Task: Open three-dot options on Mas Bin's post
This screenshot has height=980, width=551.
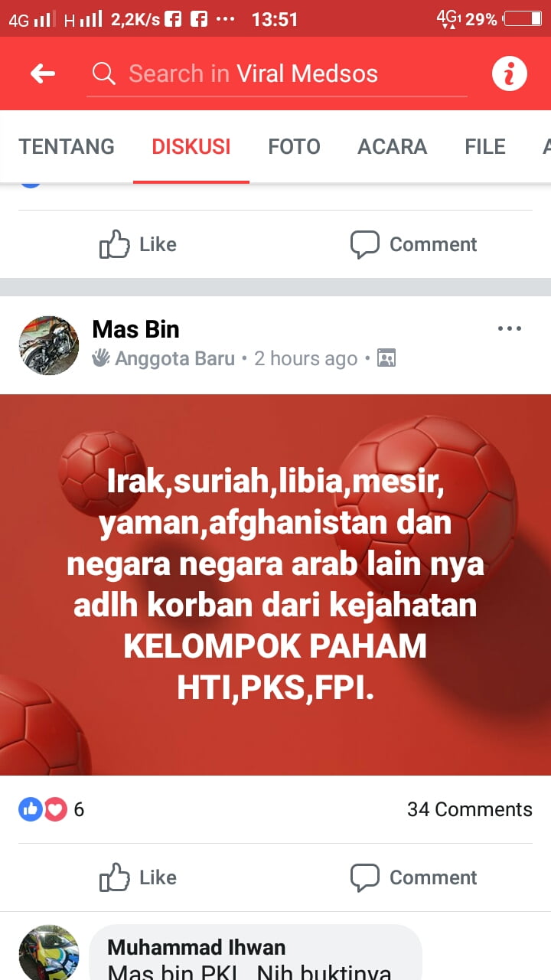Action: point(509,328)
